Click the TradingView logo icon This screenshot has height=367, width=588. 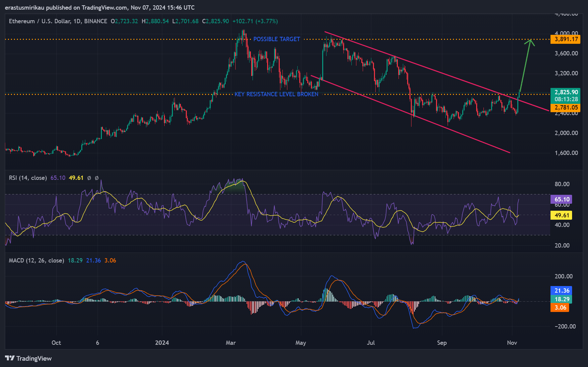[10, 358]
